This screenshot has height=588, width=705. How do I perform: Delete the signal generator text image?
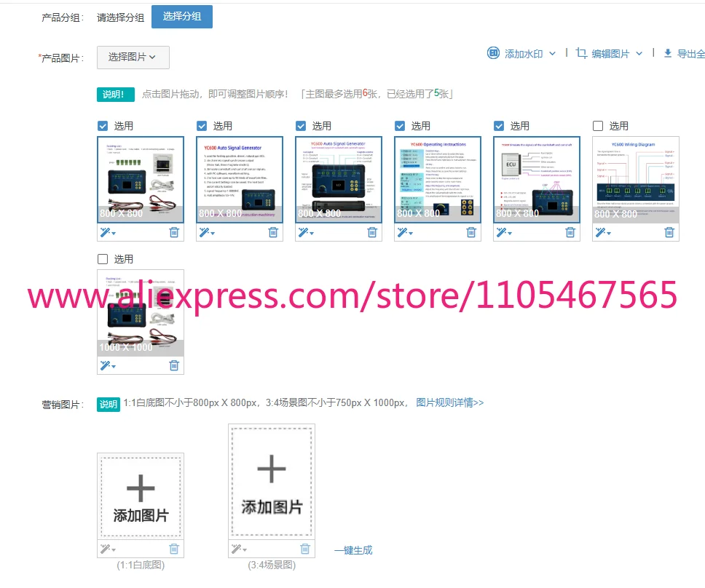pos(273,232)
